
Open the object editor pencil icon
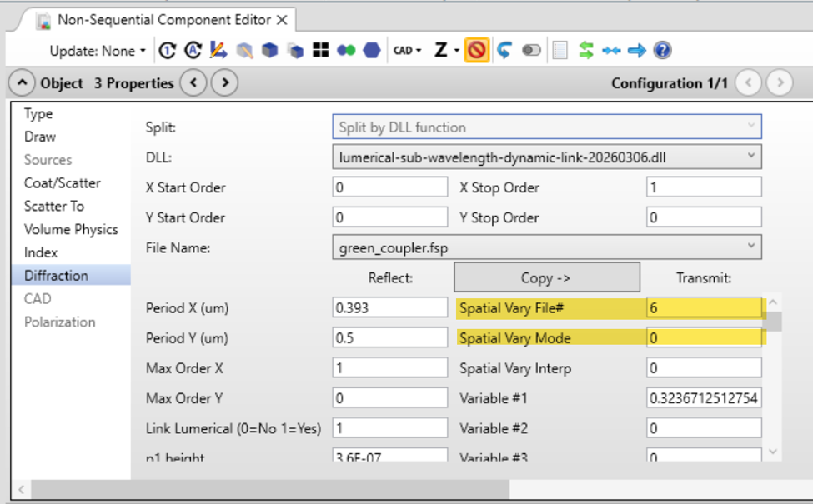click(218, 50)
